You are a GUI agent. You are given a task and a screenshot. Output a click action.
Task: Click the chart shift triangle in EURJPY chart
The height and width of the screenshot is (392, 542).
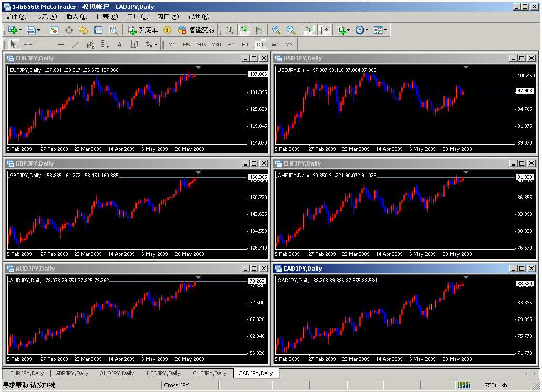click(x=198, y=67)
